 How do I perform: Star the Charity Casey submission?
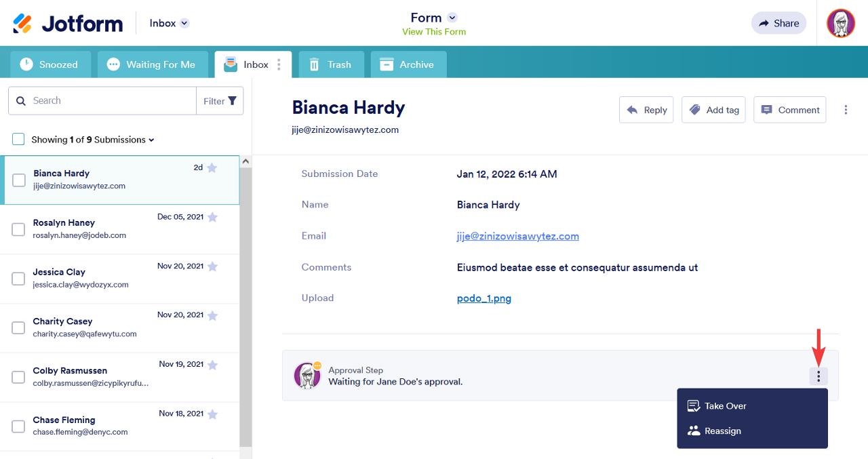[x=212, y=315]
